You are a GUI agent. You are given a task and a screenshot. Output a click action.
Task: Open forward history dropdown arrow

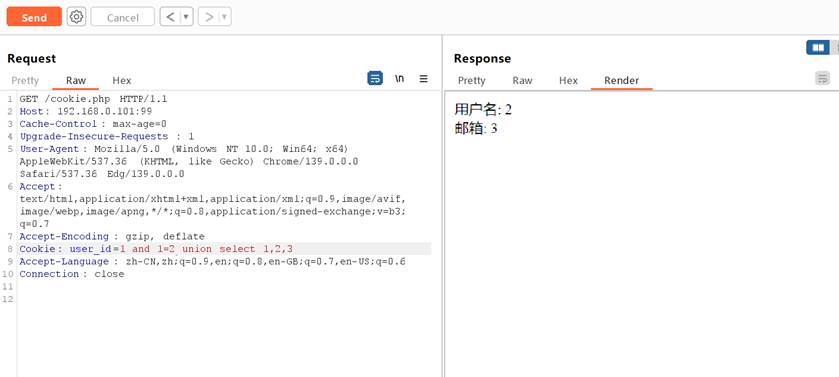click(x=225, y=17)
